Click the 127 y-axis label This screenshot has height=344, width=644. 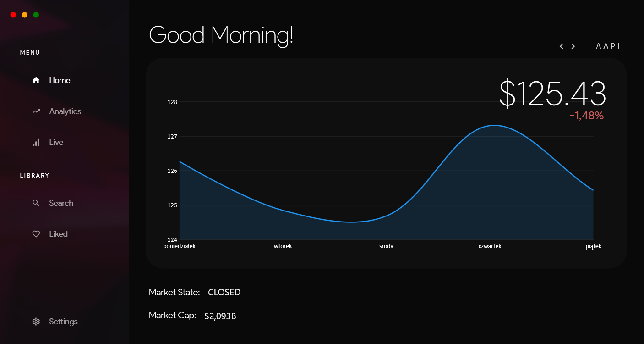click(172, 137)
